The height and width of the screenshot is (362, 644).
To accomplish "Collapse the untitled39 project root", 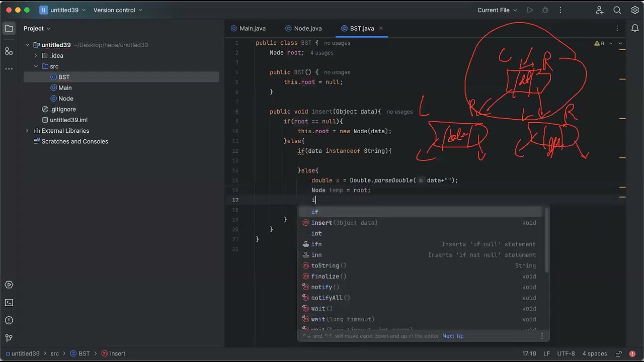I will [x=27, y=45].
